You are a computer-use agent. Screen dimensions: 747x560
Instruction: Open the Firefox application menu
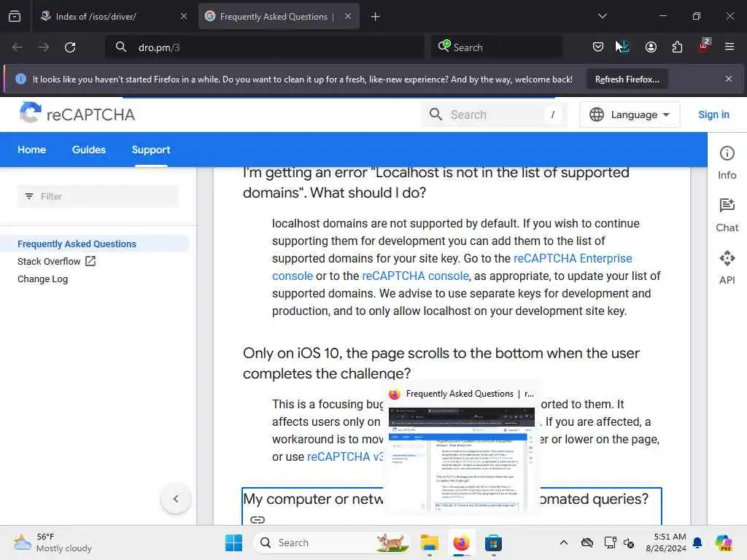(x=729, y=47)
